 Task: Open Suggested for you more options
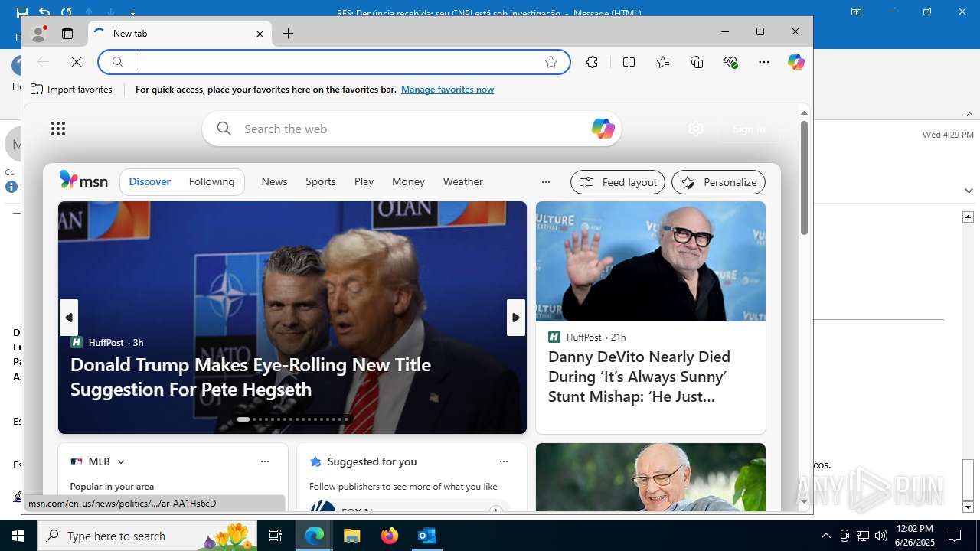point(504,461)
